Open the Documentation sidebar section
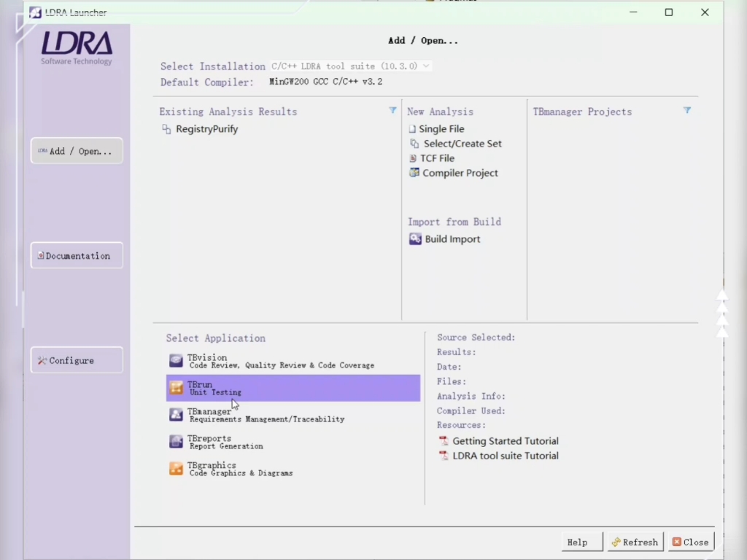 pos(77,256)
